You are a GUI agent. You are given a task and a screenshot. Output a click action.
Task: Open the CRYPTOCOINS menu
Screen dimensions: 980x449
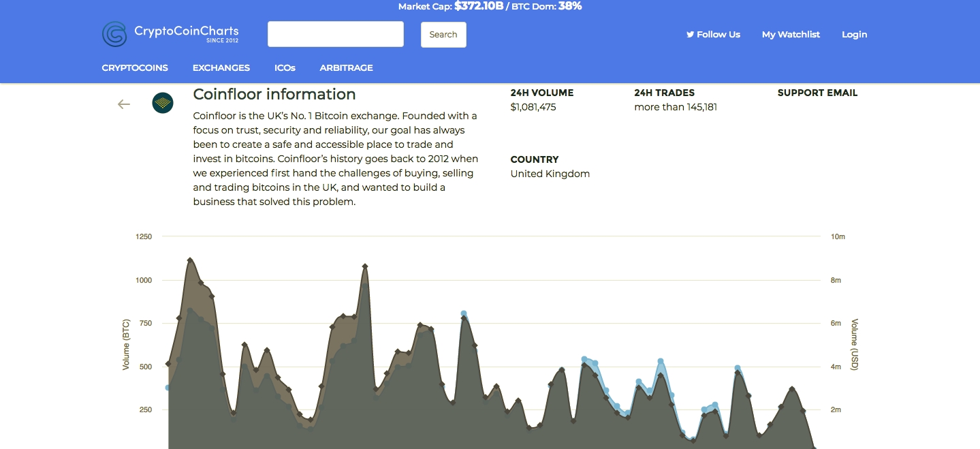[135, 67]
